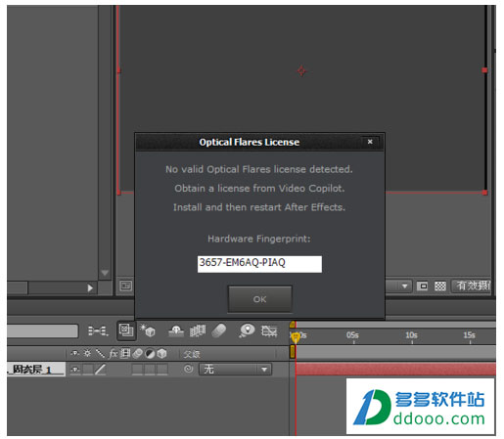
Task: Click the layer anchor point crosshair in viewer
Action: coord(301,70)
